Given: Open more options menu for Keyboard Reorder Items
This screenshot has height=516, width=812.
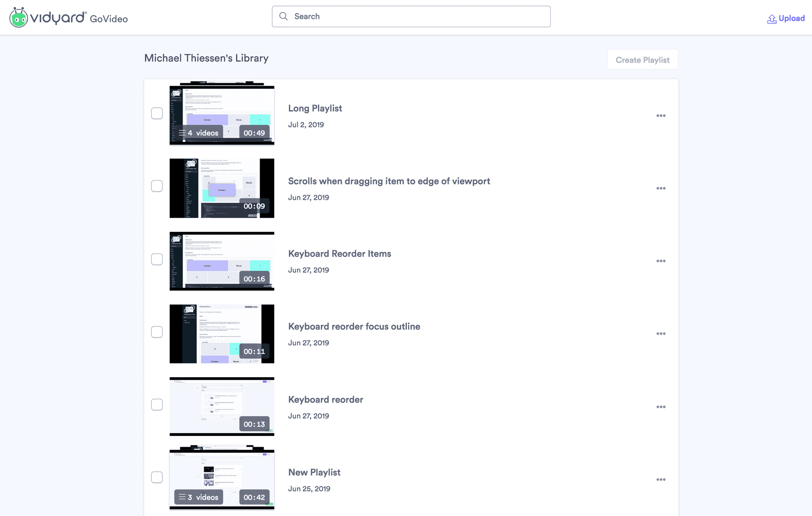Looking at the screenshot, I should [661, 261].
